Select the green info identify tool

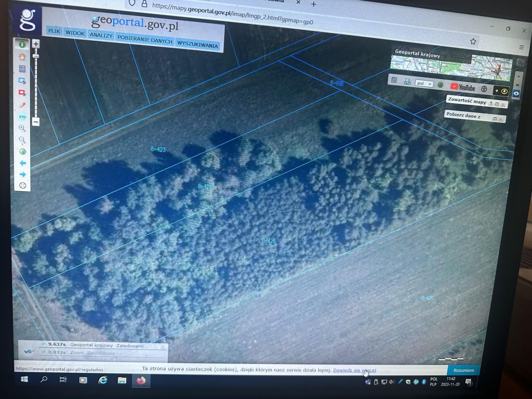22,44
